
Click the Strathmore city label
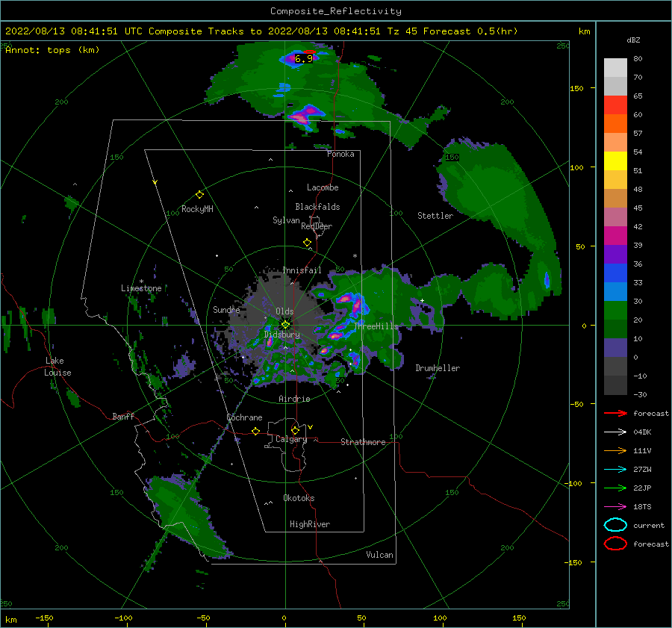363,442
